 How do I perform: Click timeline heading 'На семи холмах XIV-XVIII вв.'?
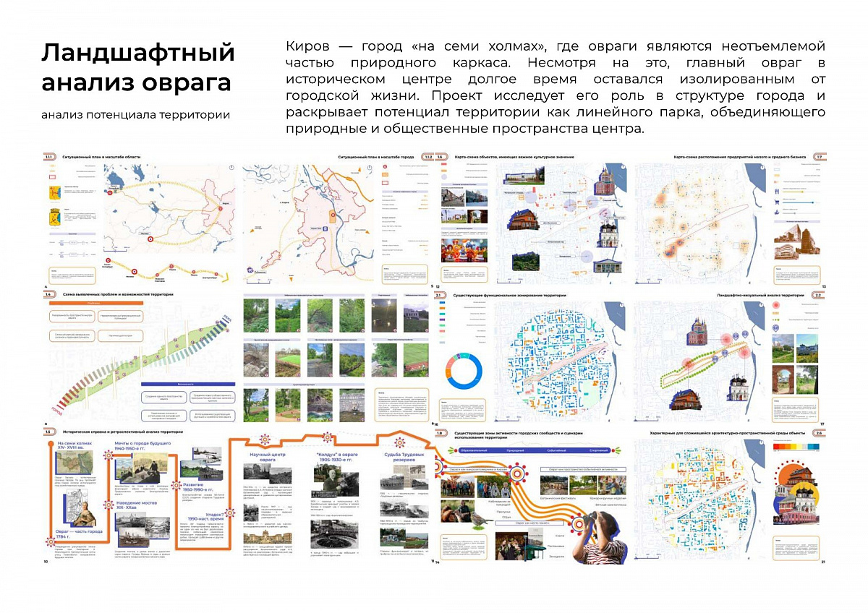point(75,445)
